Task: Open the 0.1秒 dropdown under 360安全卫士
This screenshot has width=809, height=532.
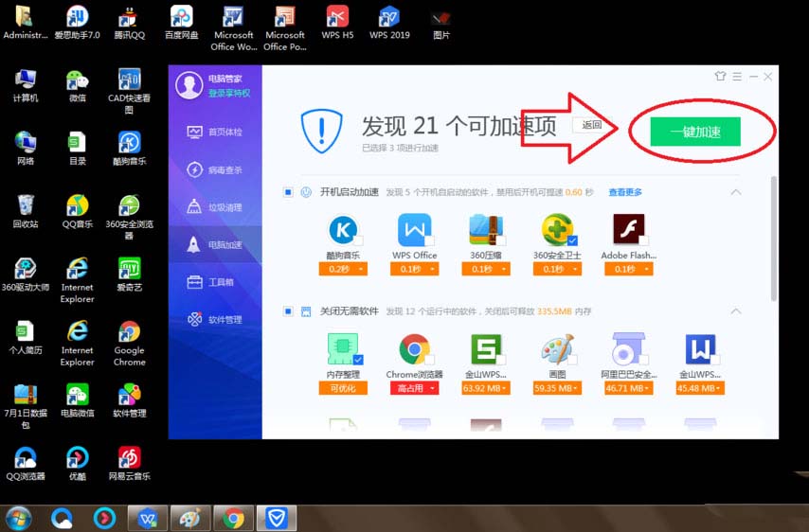Action: click(x=557, y=269)
